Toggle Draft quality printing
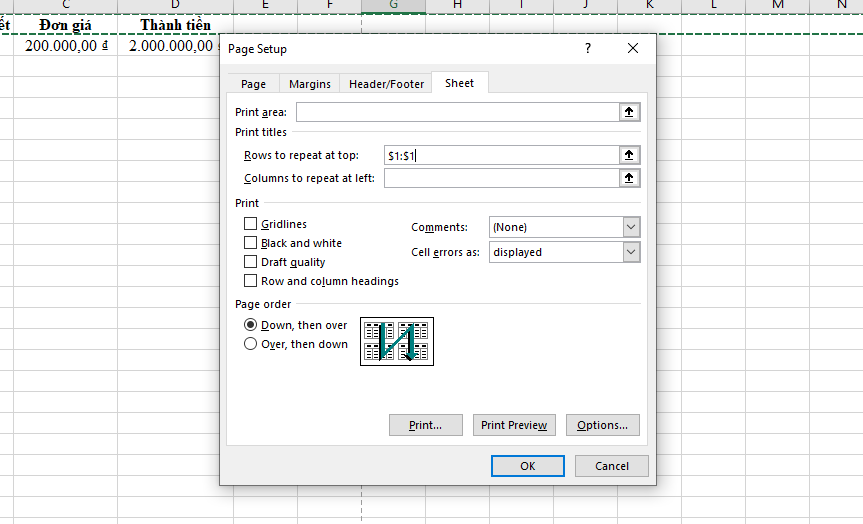Image resolution: width=863 pixels, height=524 pixels. 250,261
